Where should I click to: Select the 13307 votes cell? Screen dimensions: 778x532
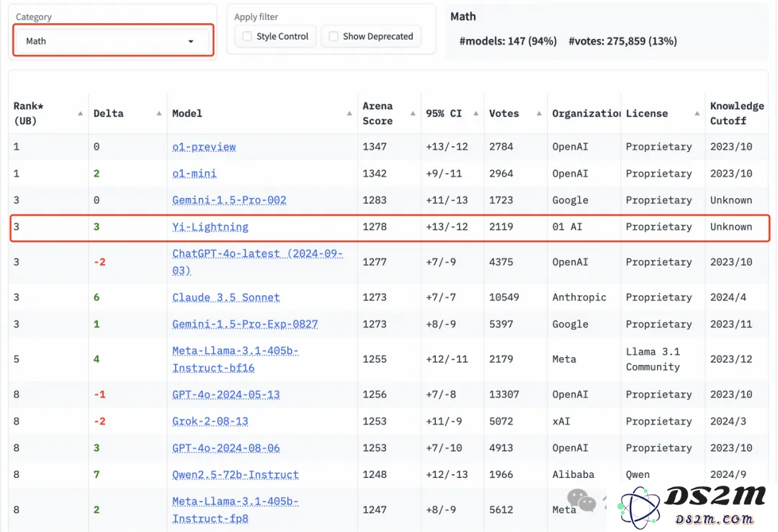pyautogui.click(x=504, y=395)
